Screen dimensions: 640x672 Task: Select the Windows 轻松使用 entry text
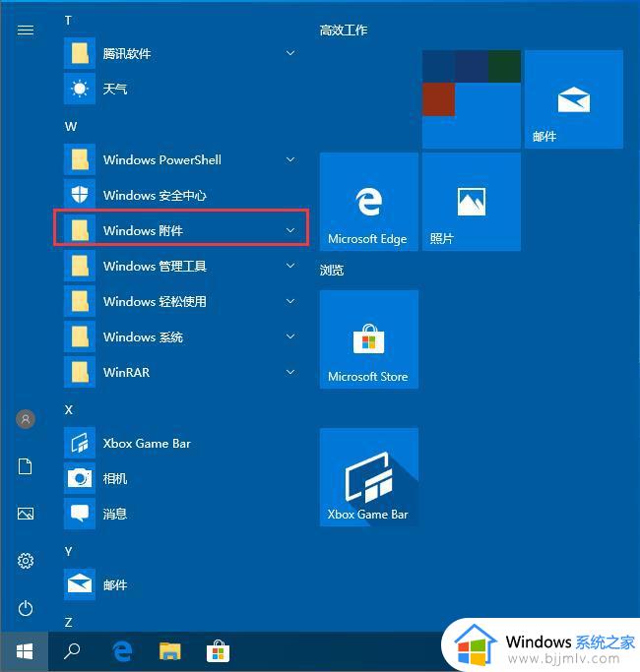tap(155, 301)
